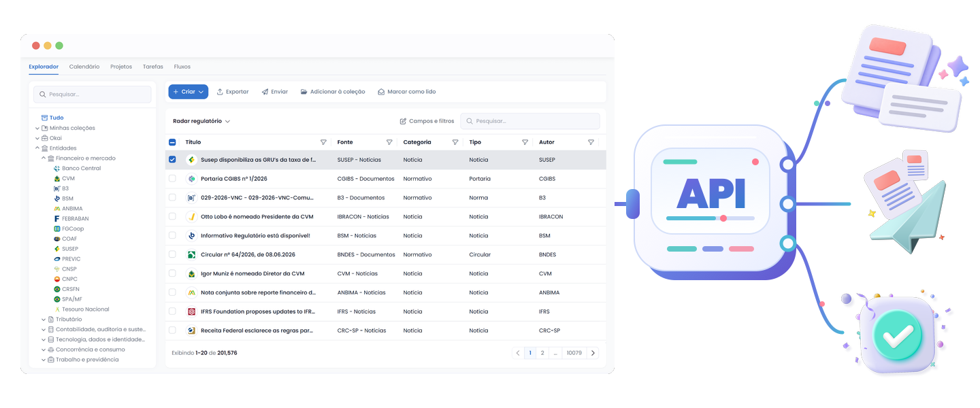Screen dimensions: 980x408
Task: Go to the Tarefas tab
Action: coord(153,67)
